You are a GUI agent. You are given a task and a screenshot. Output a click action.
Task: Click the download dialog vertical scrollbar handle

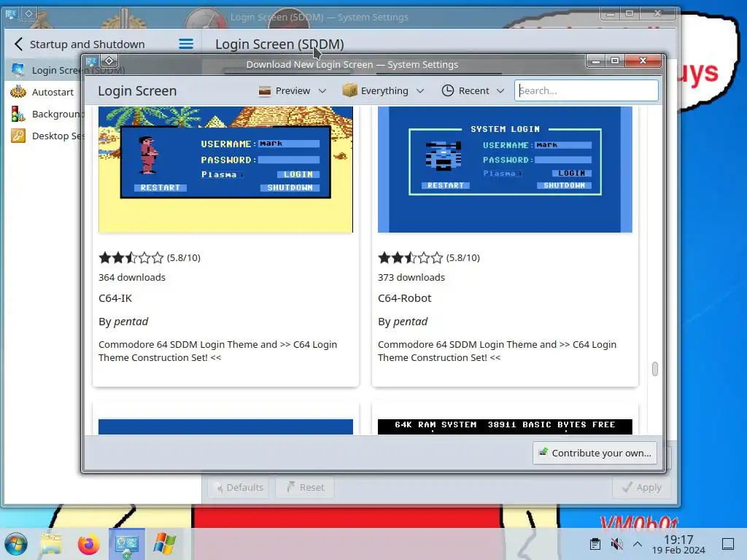pos(655,368)
